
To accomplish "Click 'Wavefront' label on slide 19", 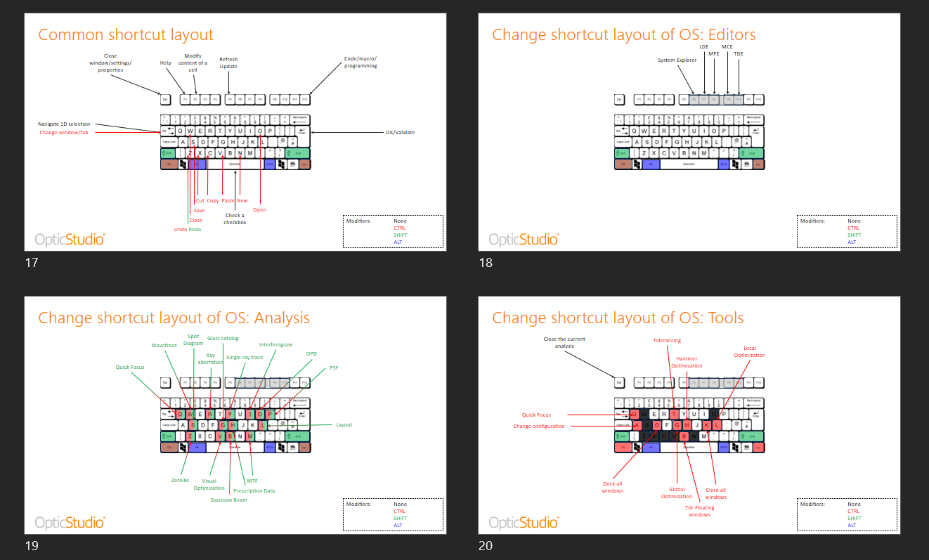I will pos(163,346).
